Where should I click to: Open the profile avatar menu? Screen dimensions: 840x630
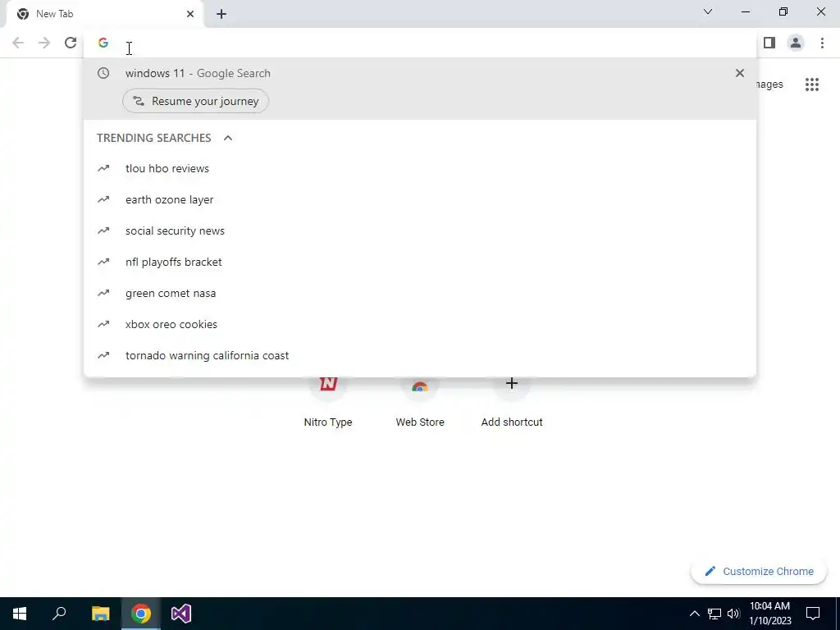tap(796, 43)
